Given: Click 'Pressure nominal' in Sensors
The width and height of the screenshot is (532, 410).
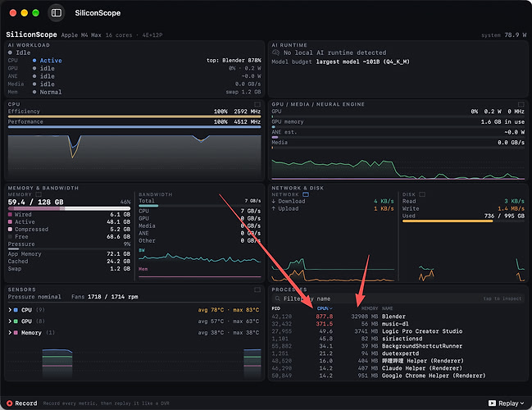Looking at the screenshot, I should (x=34, y=297).
